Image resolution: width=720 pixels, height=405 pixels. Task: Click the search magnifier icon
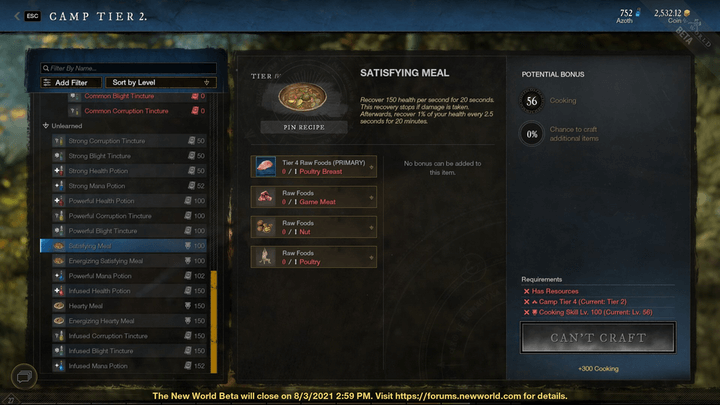pyautogui.click(x=46, y=68)
